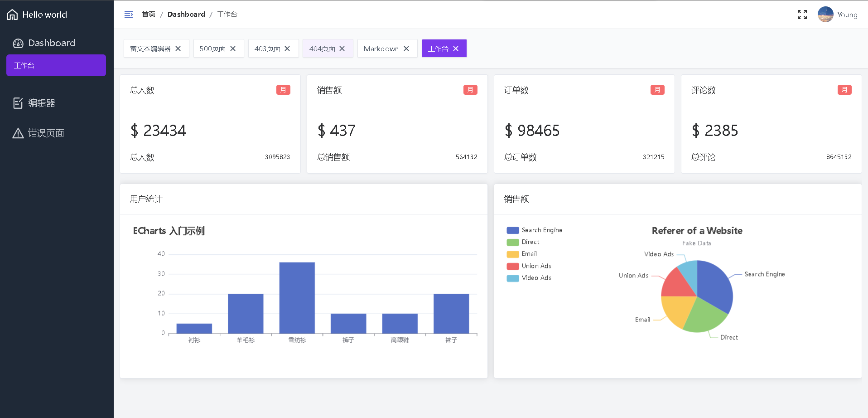Screen dimensions: 868x418
Task: Switch to the 500页面 tab
Action: (218, 49)
